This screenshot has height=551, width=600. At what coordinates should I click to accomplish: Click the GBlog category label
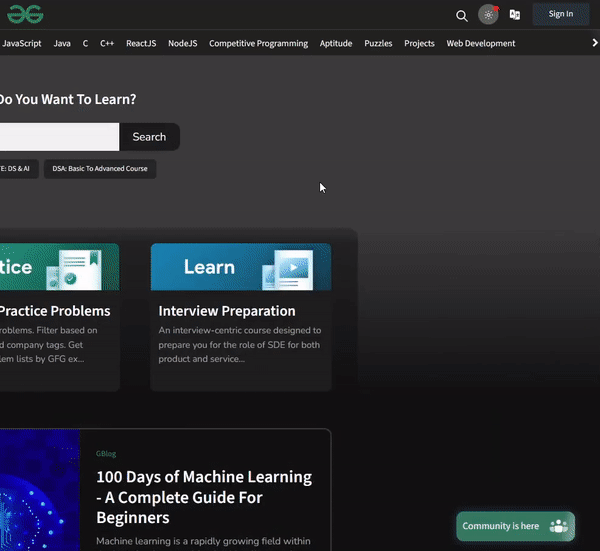(x=106, y=454)
